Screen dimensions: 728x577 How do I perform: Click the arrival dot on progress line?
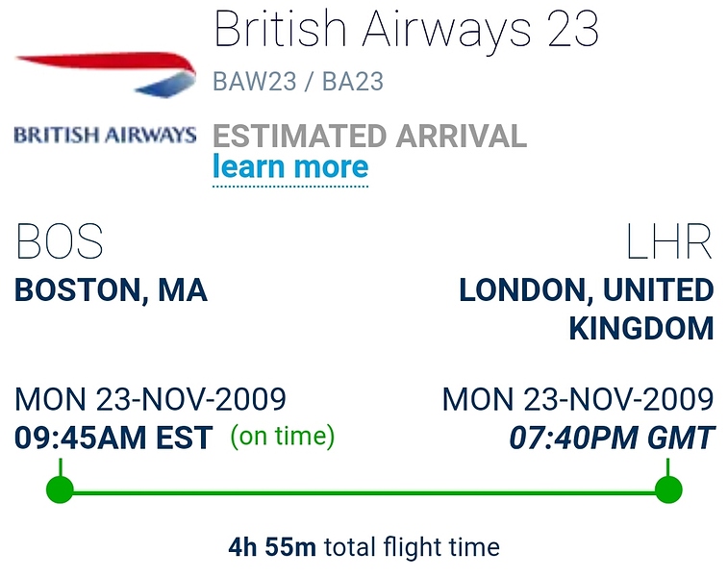[668, 489]
